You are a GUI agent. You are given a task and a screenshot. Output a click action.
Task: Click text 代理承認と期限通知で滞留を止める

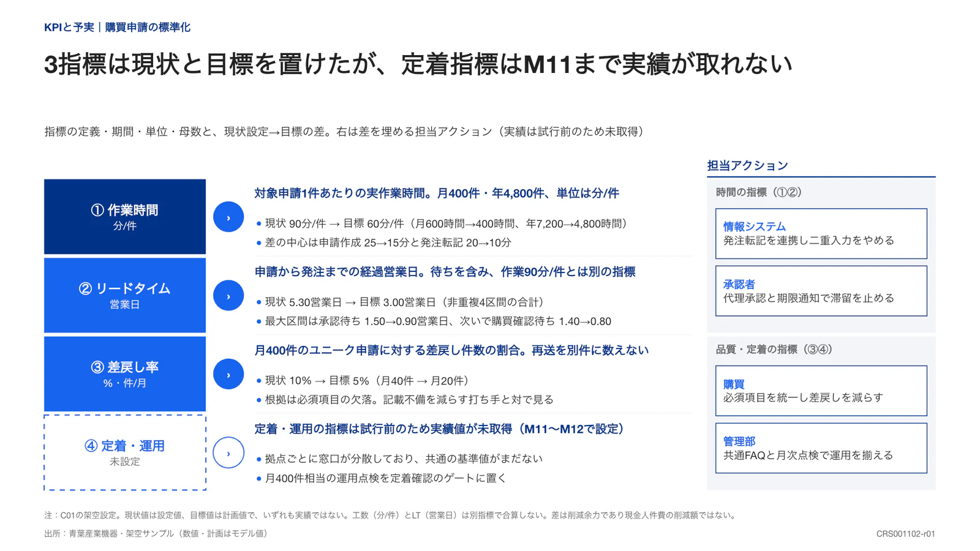[x=809, y=298]
